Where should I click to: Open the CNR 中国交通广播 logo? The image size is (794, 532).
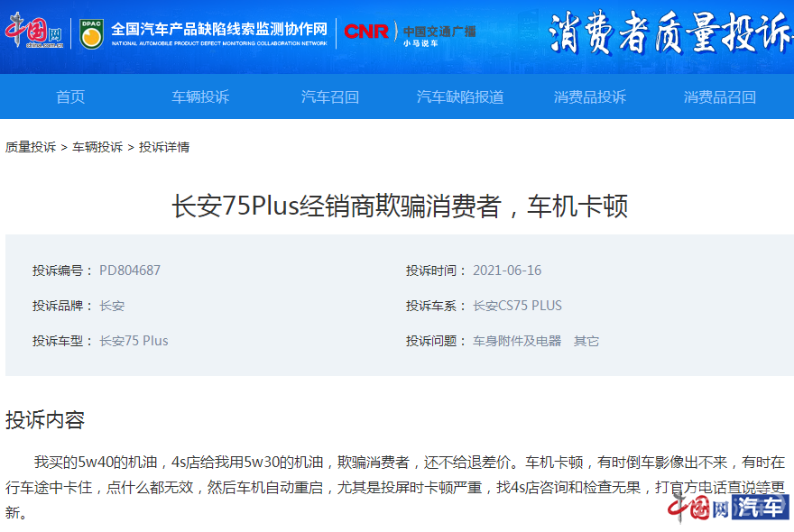410,33
